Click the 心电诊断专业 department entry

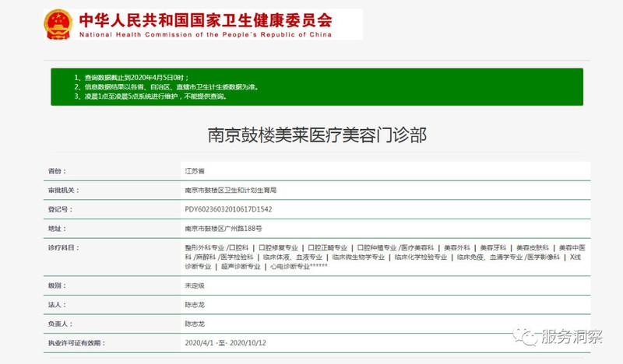(x=289, y=267)
